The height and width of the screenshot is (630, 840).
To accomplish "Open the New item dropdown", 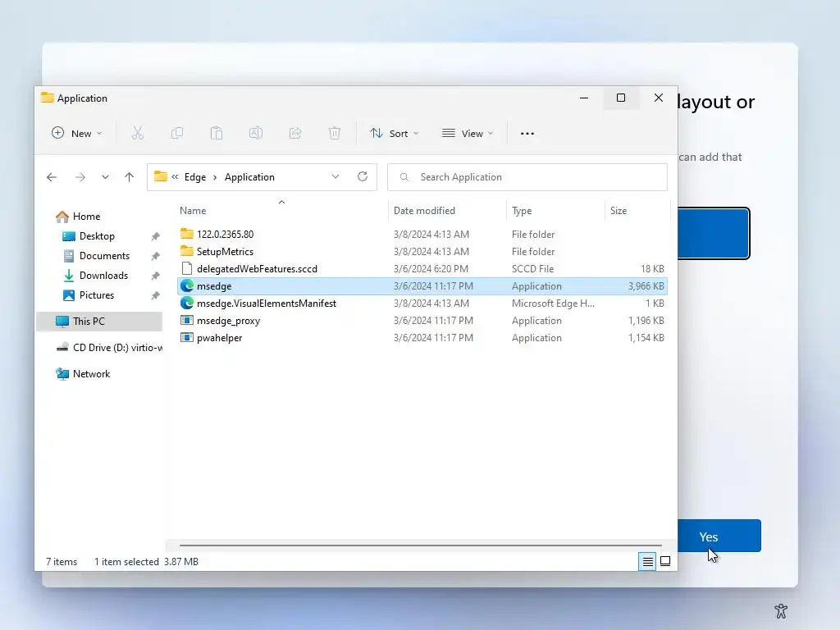I will (x=76, y=134).
